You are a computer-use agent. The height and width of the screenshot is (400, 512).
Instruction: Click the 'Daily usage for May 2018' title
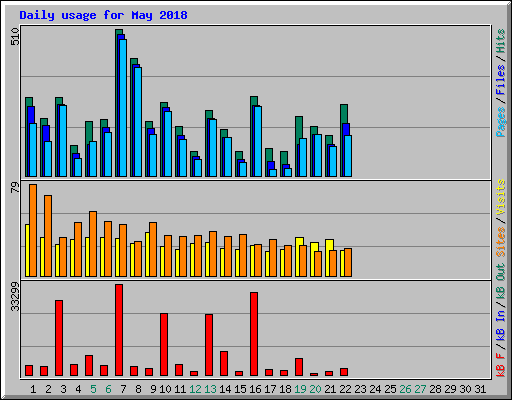click(103, 15)
